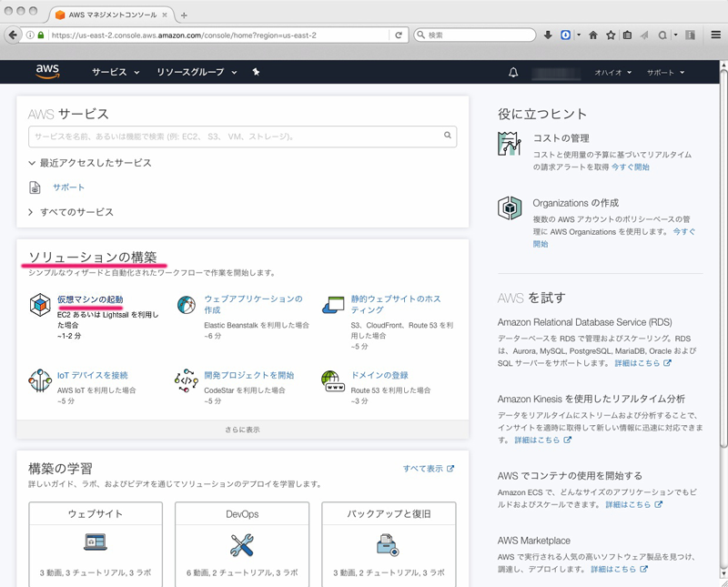
Task: Click the DevOps wrench tools icon
Action: coord(242,545)
